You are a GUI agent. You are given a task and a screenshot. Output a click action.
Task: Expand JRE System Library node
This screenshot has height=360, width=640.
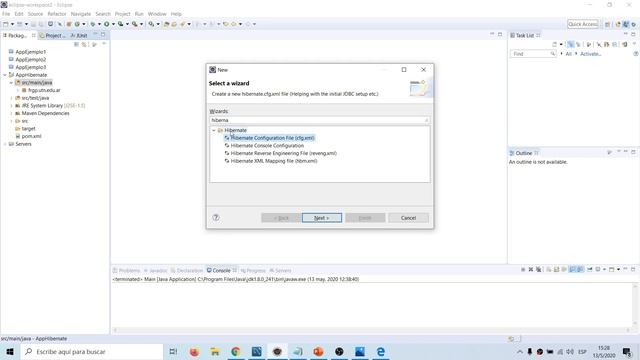click(11, 106)
